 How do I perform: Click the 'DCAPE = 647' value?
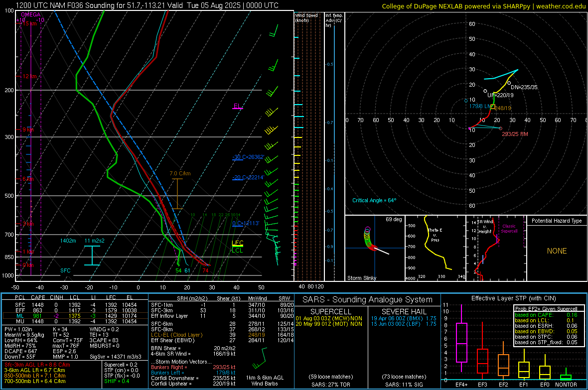pos(20,351)
